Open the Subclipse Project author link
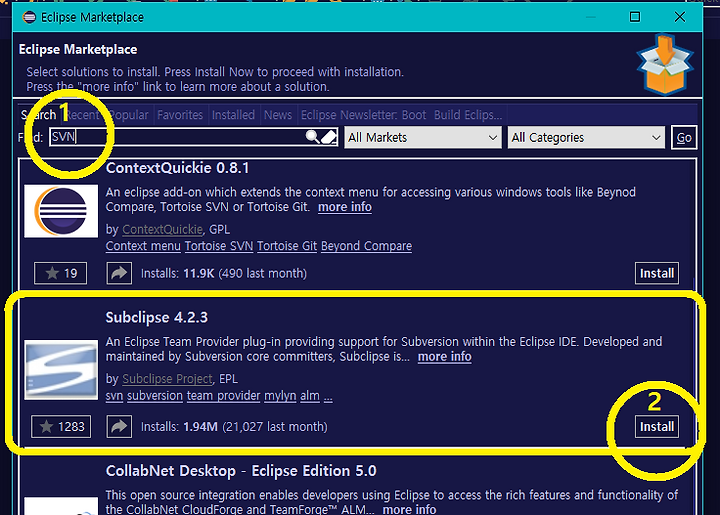This screenshot has height=515, width=720. pos(168,379)
